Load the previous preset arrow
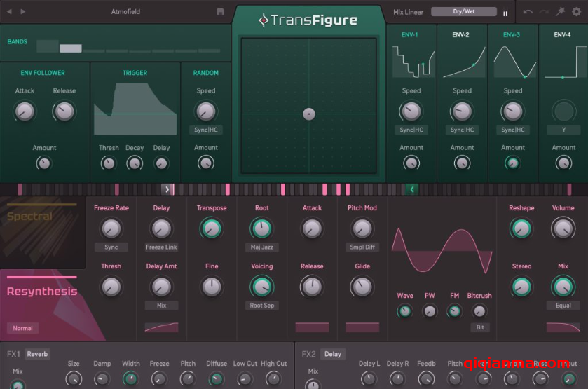This screenshot has width=588, height=389. (9, 12)
